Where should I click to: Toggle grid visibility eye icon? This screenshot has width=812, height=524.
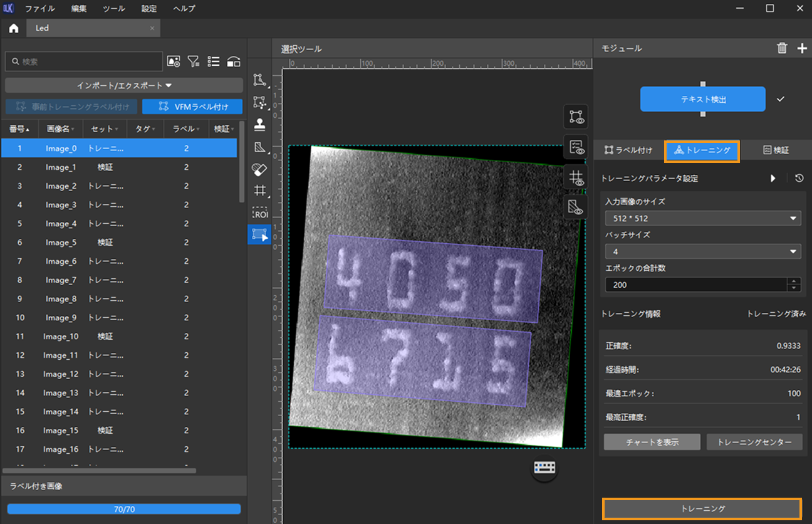(x=576, y=177)
